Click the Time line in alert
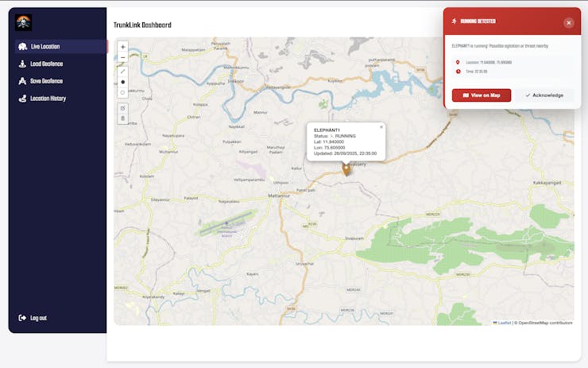This screenshot has height=368, width=588. [x=476, y=72]
